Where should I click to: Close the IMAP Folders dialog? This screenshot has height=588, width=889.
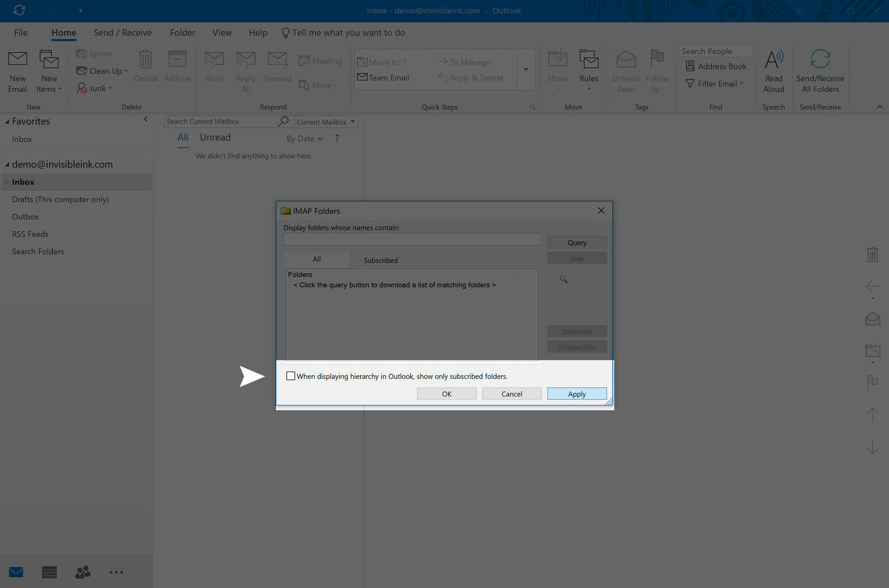601,211
